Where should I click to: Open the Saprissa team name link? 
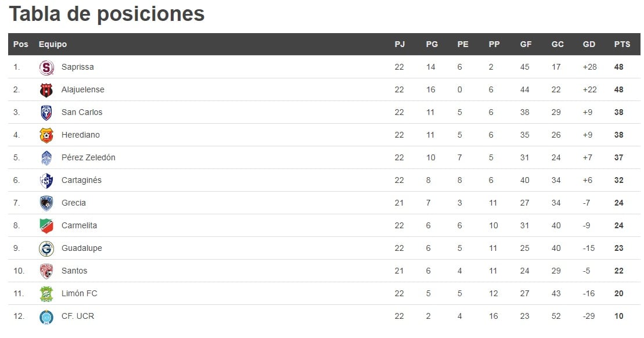tap(77, 67)
